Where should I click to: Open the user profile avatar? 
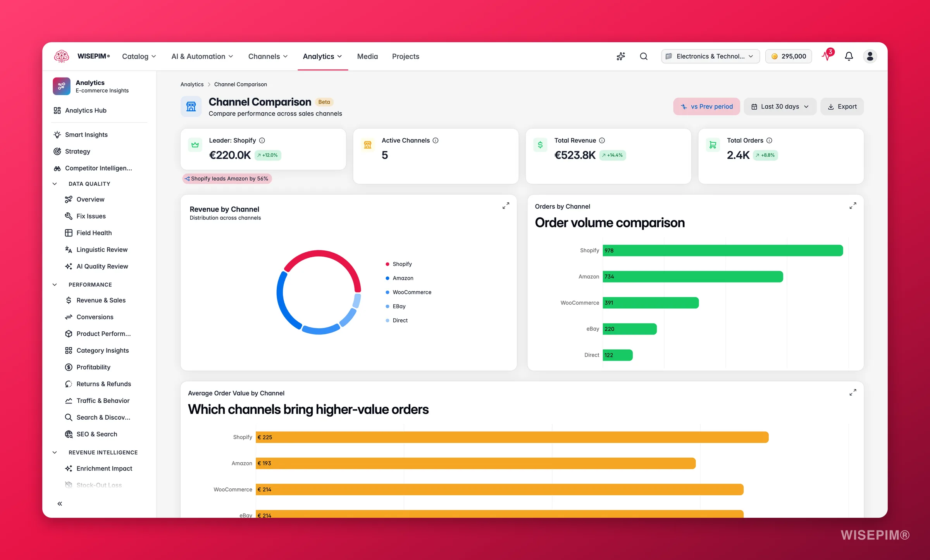pyautogui.click(x=870, y=57)
